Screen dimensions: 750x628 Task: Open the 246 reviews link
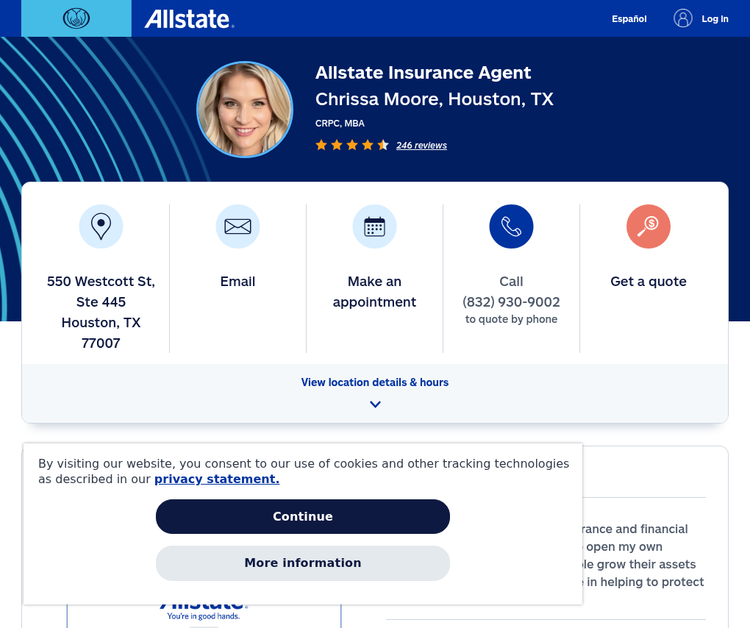(421, 146)
